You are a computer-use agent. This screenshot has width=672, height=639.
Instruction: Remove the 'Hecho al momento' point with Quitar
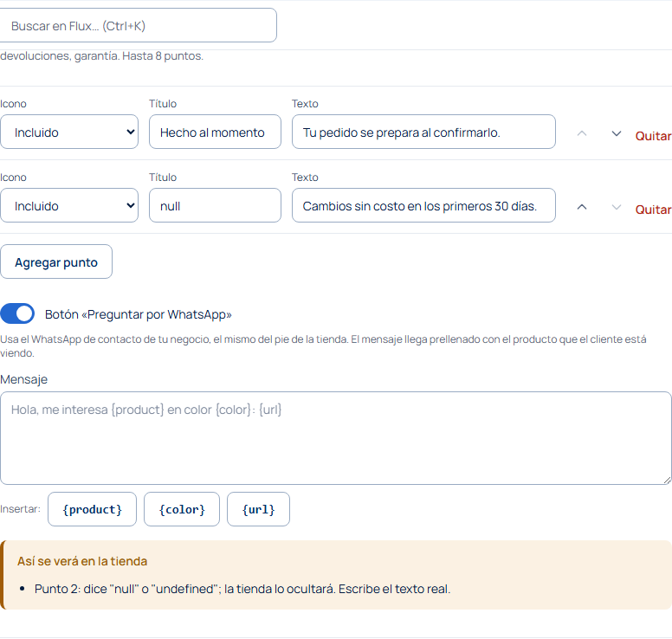coord(653,136)
